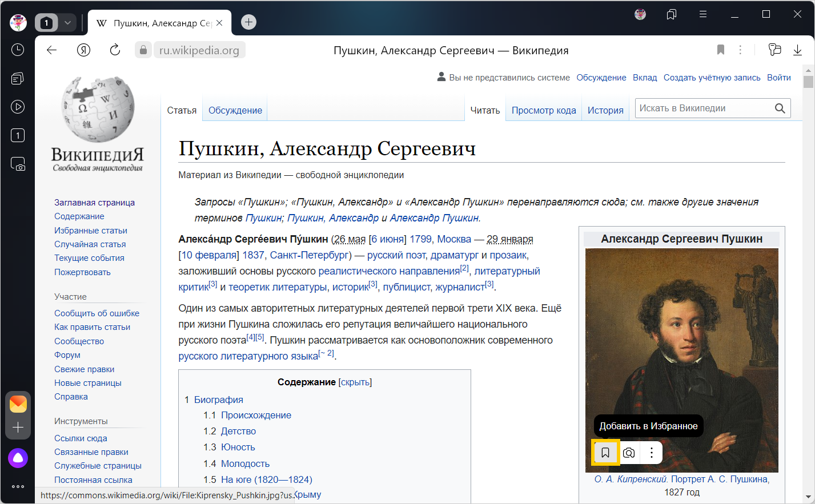
Task: Click the Пожертвовать link
Action: 82,272
